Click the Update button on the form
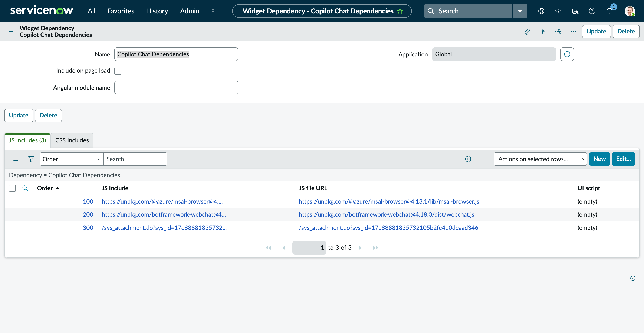The image size is (644, 333). click(x=596, y=32)
